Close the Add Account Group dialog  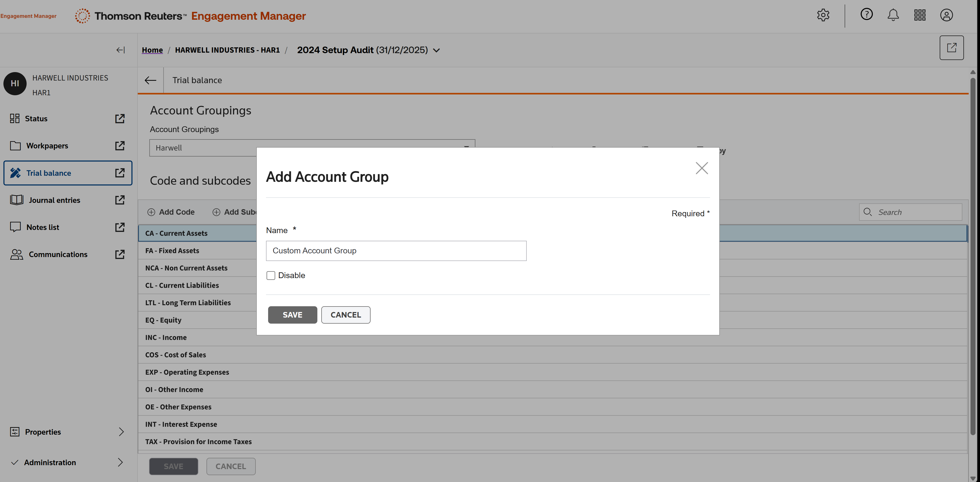pyautogui.click(x=702, y=168)
